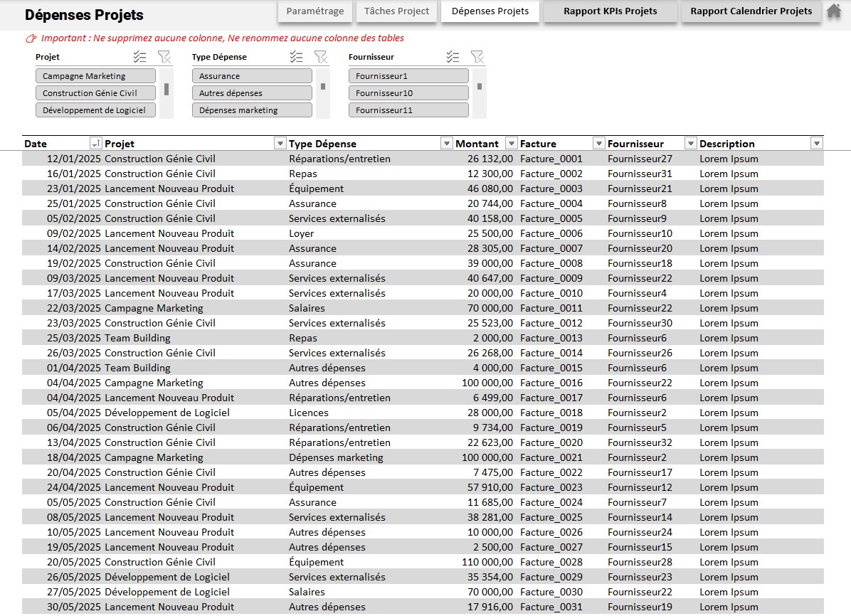Open Rapport Calendrier Projets report
Screen dimensions: 851x616
pyautogui.click(x=751, y=11)
